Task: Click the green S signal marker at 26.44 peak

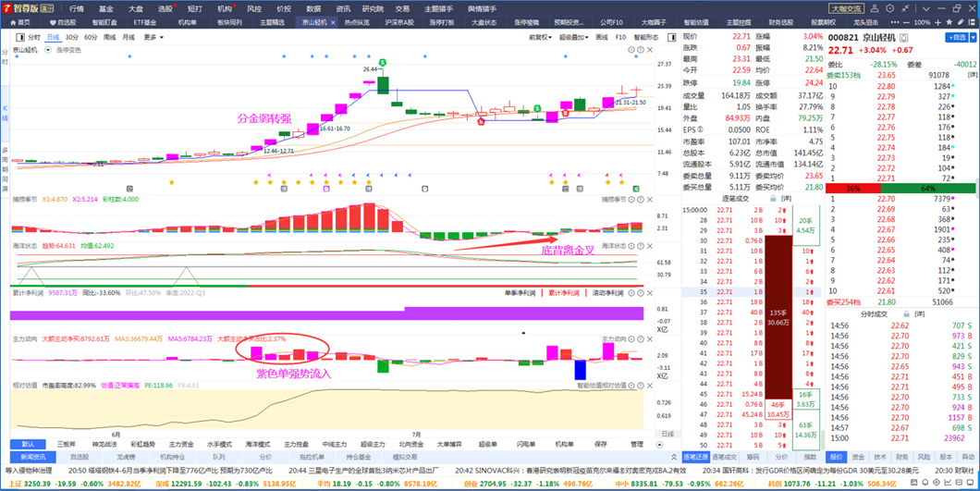Action: coord(382,63)
